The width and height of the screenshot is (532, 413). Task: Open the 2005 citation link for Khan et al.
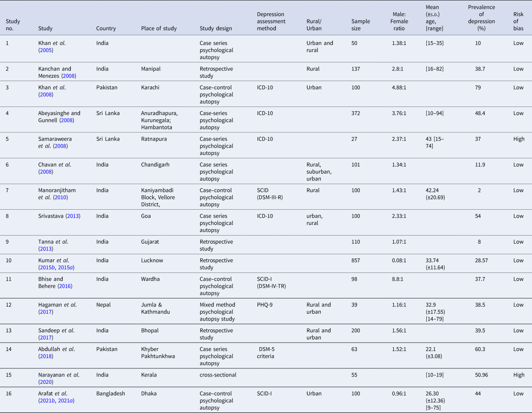(46, 50)
